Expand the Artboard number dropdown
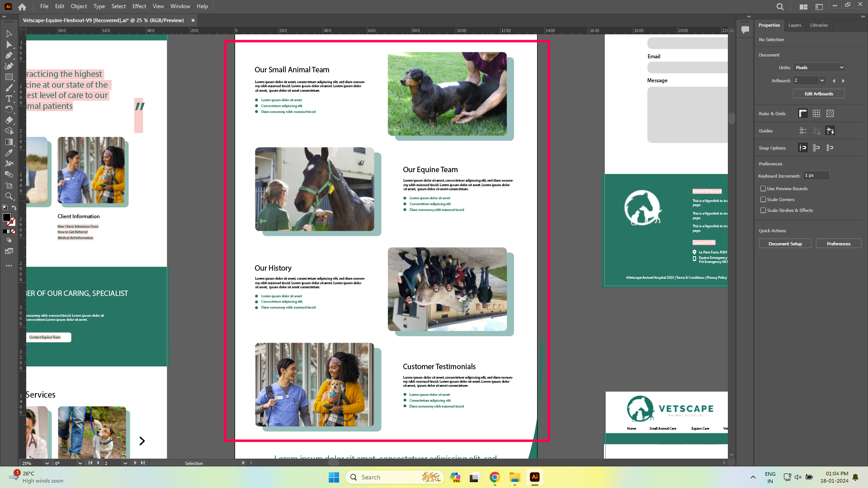This screenshot has width=868, height=488. (x=822, y=81)
